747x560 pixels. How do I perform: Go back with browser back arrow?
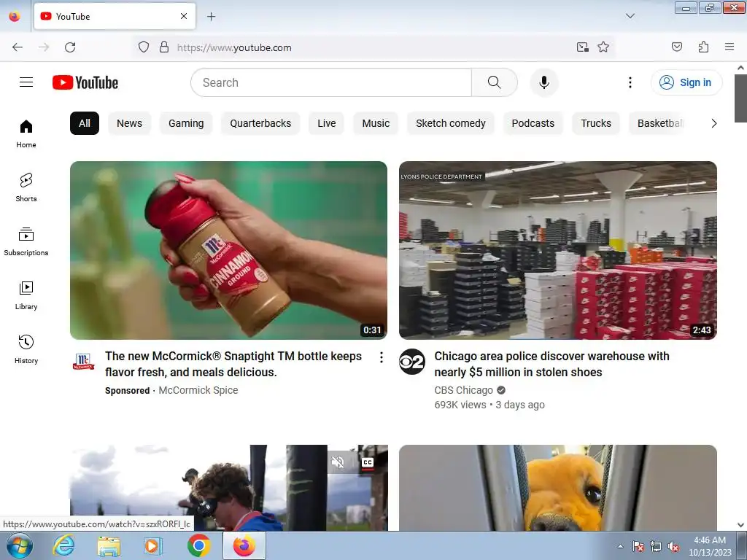[18, 47]
